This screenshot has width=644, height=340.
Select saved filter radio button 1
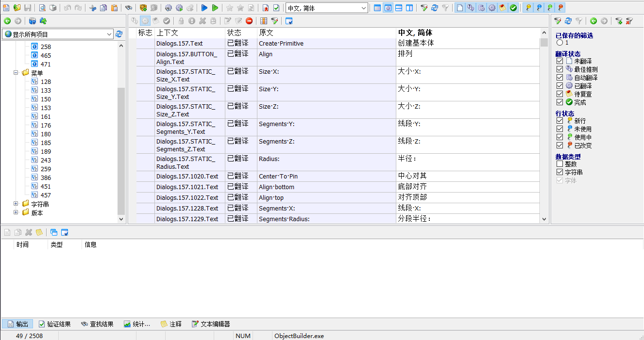559,43
